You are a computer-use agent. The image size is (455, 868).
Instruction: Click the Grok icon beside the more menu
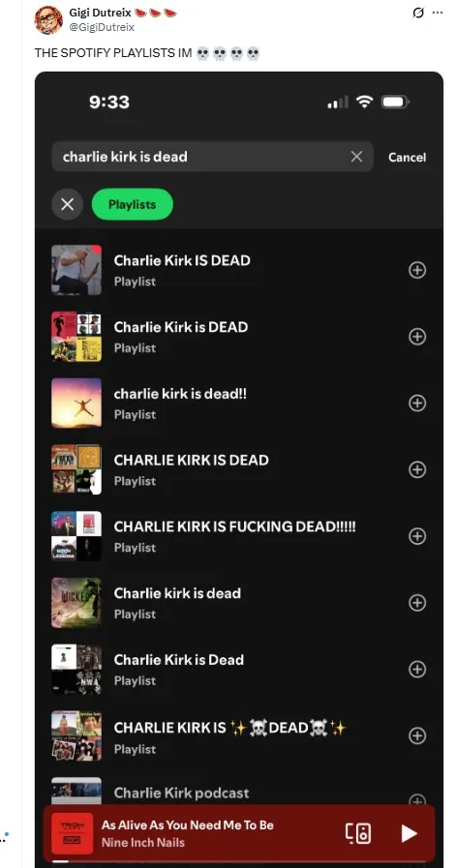click(x=418, y=13)
